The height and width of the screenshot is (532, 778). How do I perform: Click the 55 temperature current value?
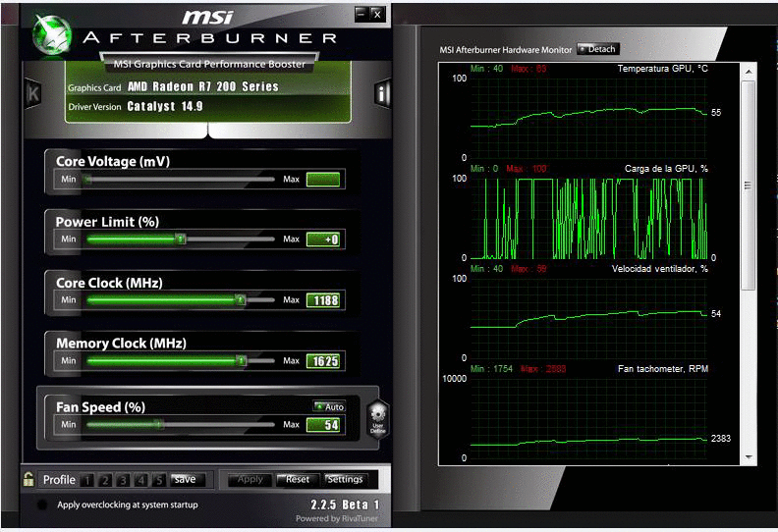(x=716, y=113)
